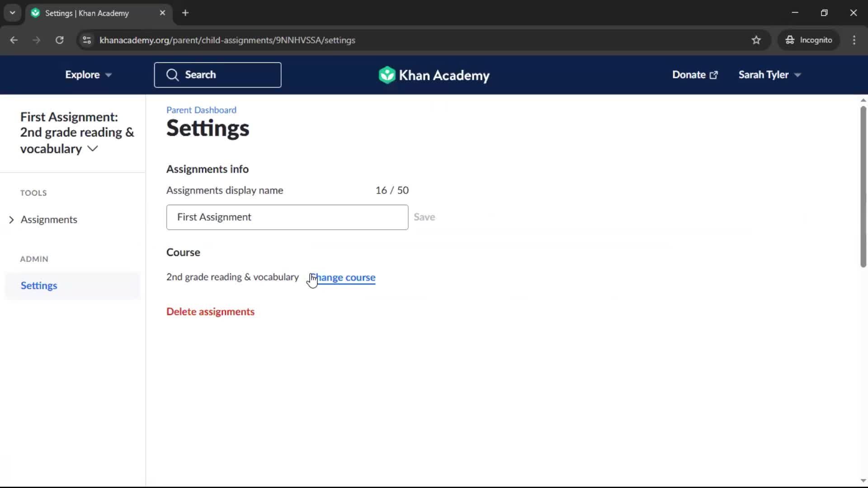Open the Explore dropdown menu

click(x=88, y=75)
